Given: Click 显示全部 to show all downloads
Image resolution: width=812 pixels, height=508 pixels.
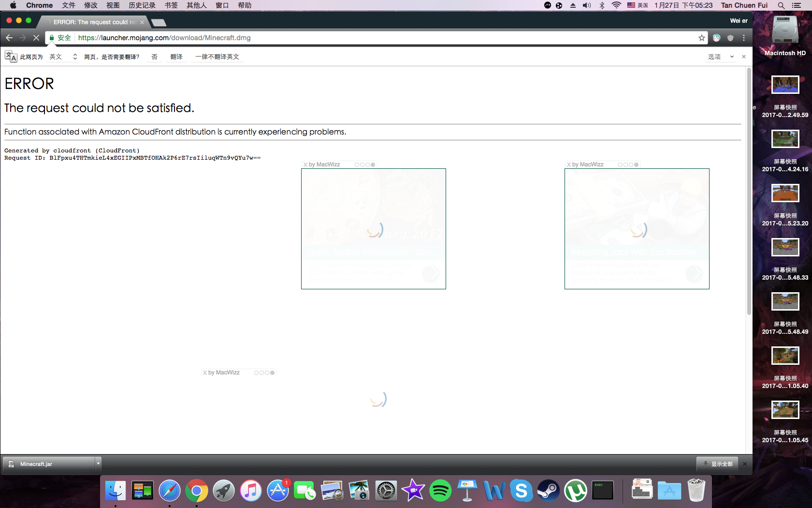Looking at the screenshot, I should tap(718, 464).
